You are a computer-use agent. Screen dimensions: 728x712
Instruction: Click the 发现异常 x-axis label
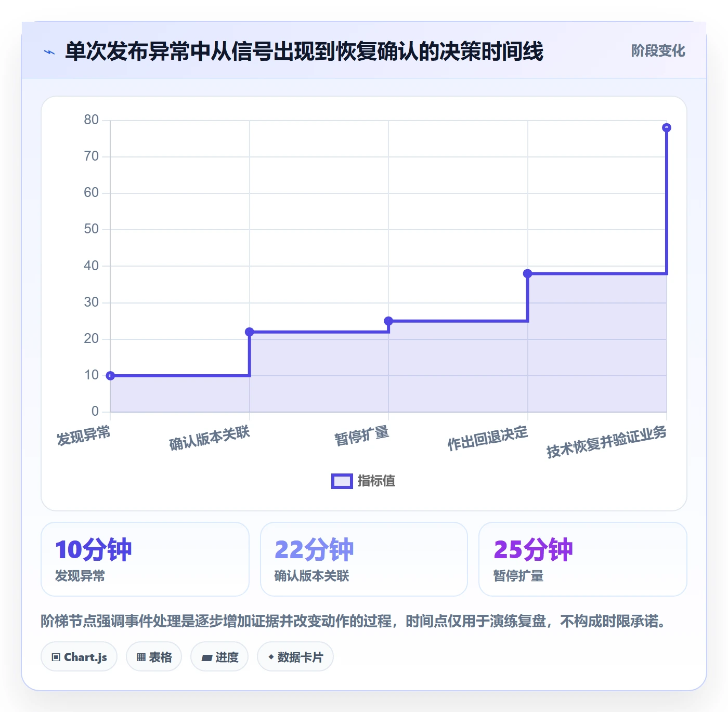(x=84, y=436)
